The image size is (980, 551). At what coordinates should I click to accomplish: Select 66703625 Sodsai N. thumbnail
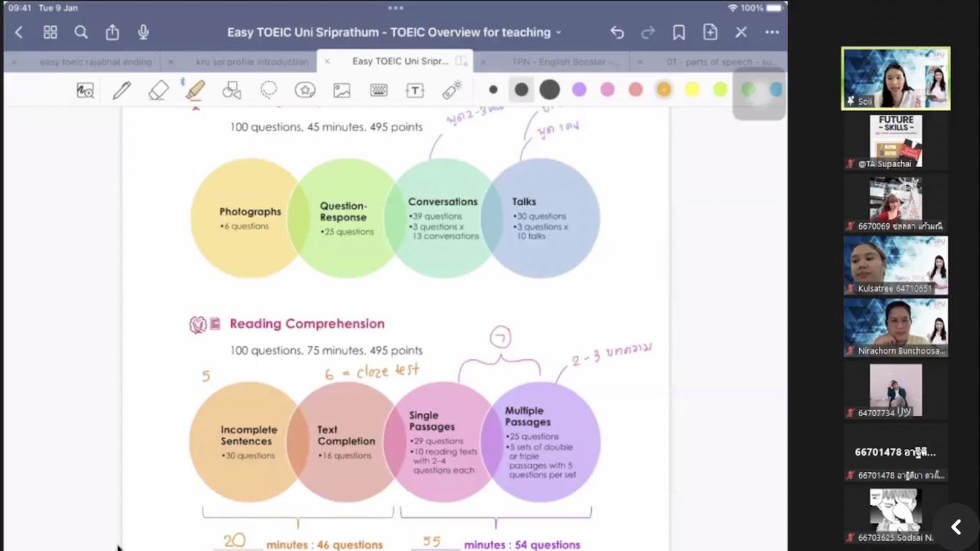(895, 515)
